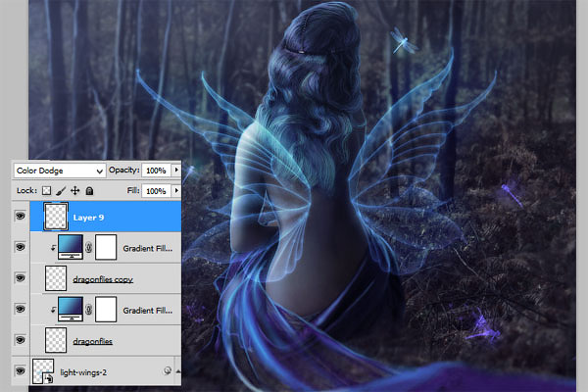
Task: Select the upper Gradient Fill layer name
Action: [148, 248]
